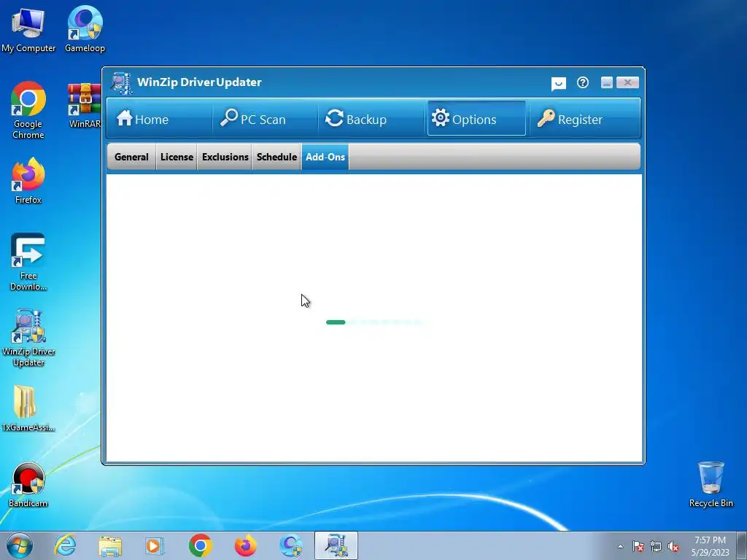
Task: Select the WinRAR desktop shortcut
Action: (x=85, y=106)
